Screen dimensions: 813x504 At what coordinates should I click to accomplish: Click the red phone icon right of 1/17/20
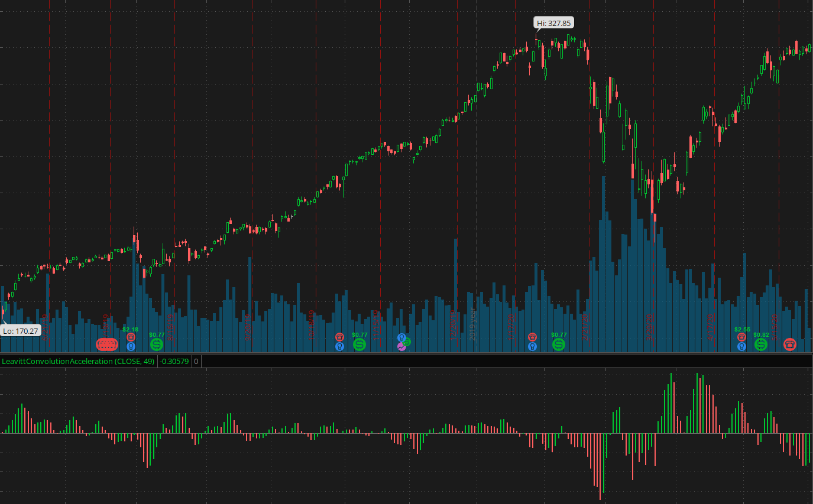point(532,337)
